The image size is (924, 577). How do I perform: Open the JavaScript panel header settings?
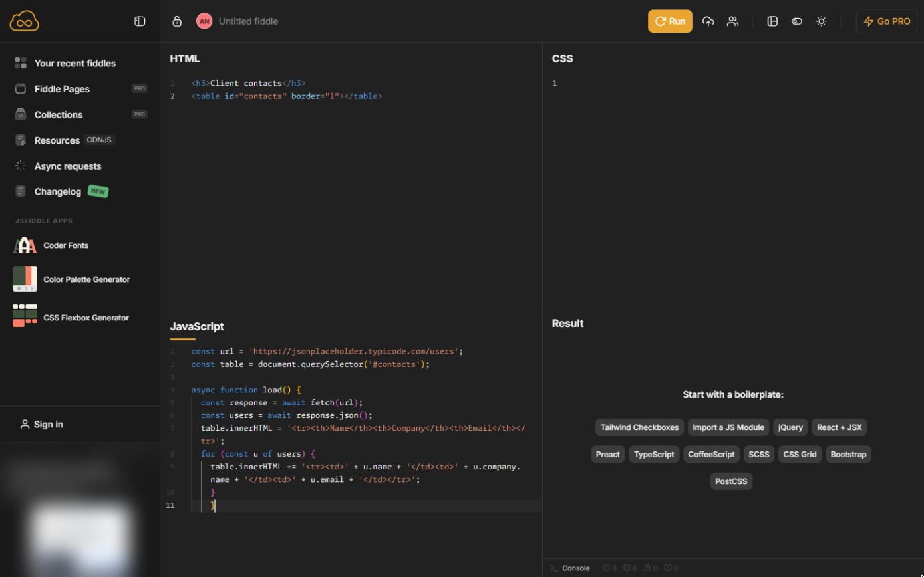(x=197, y=326)
